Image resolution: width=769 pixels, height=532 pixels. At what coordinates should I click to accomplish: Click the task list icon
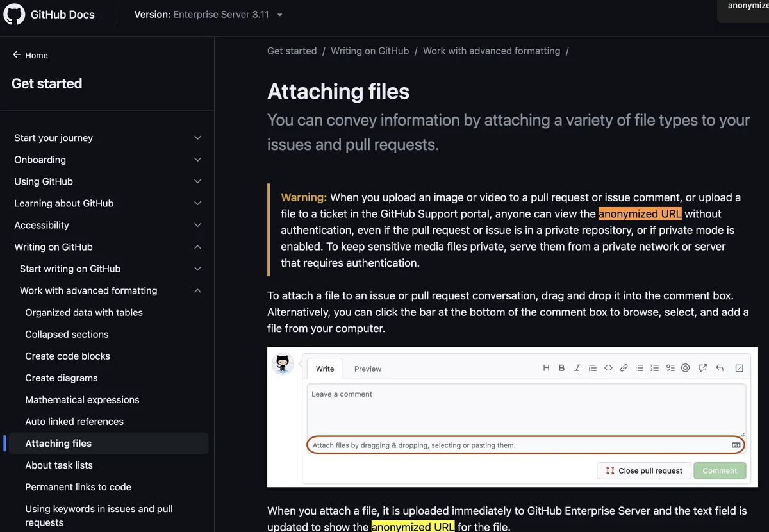[670, 368]
